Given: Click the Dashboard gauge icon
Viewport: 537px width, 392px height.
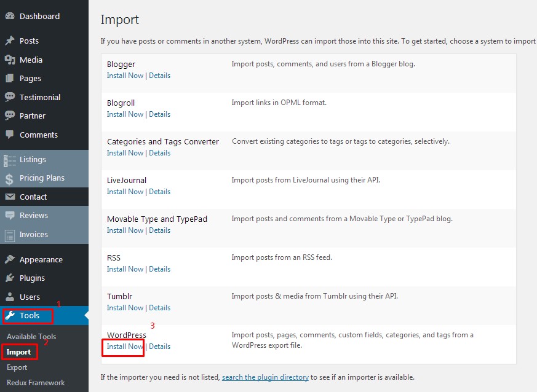Looking at the screenshot, I should 10,16.
